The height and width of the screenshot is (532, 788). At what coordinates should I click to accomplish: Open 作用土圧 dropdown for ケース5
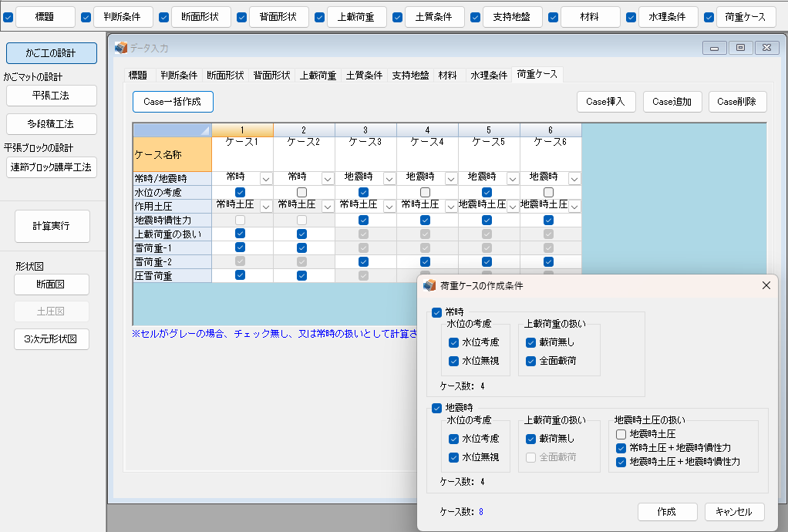513,207
